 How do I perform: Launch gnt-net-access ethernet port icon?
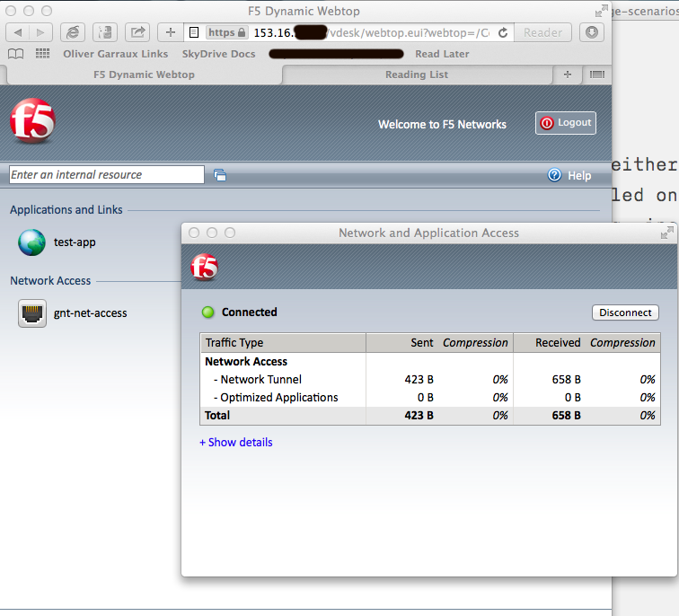tap(32, 313)
